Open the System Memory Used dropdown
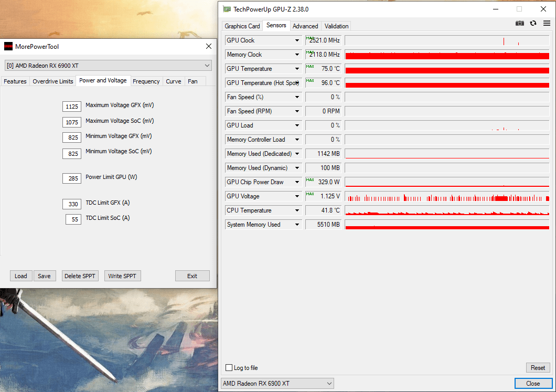Viewport: 556px width, 392px height. pyautogui.click(x=297, y=225)
